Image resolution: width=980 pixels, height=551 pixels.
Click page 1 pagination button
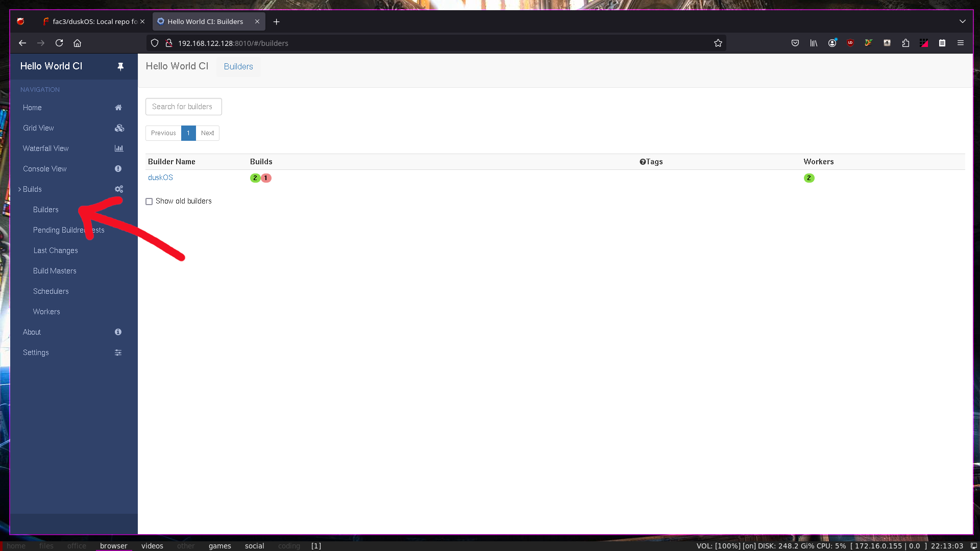point(188,133)
